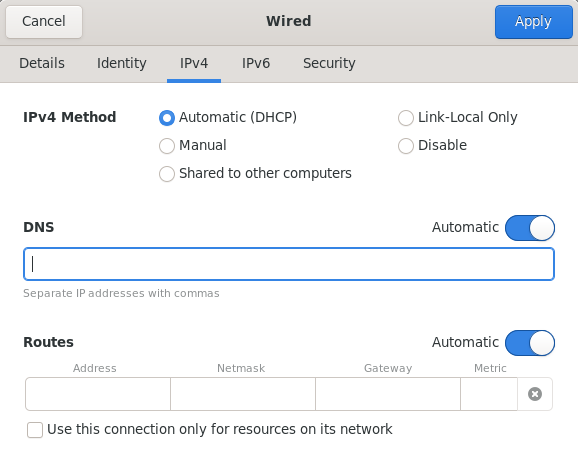578x473 pixels.
Task: Click the route Netmask input field
Action: (243, 394)
